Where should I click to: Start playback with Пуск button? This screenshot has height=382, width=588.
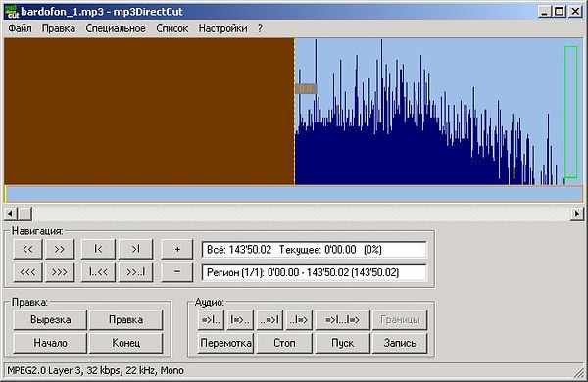[342, 343]
